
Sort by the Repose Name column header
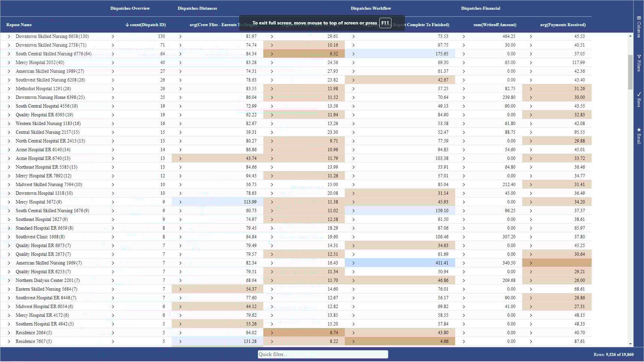pos(19,25)
